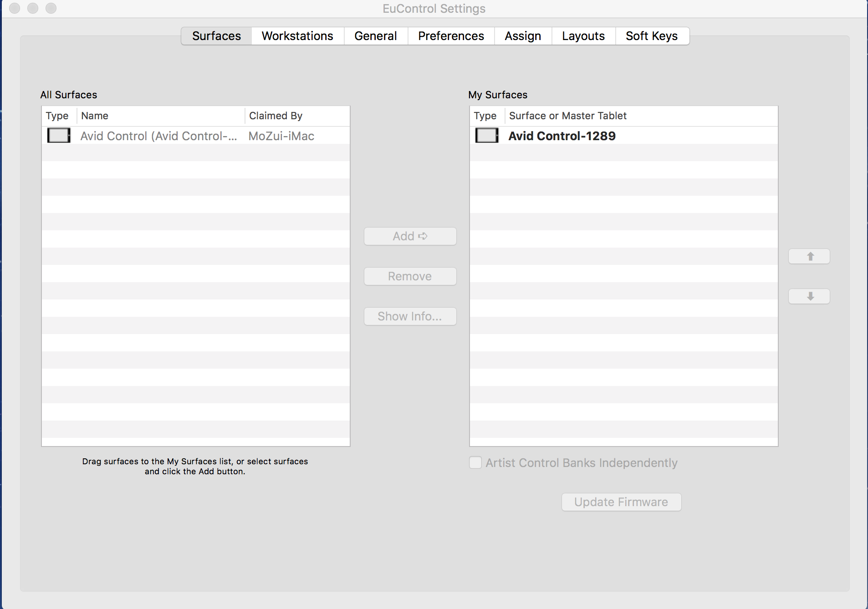Click the Update Firmware button

click(621, 502)
